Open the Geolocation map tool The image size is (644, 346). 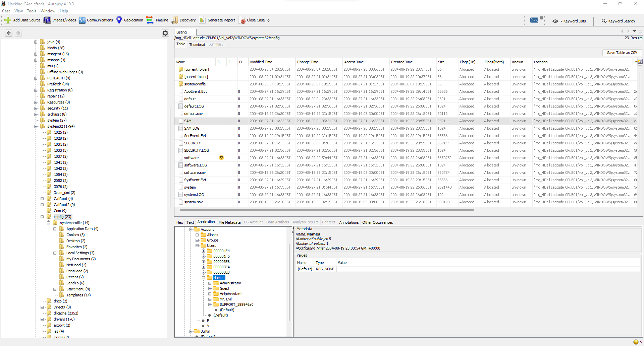[130, 20]
